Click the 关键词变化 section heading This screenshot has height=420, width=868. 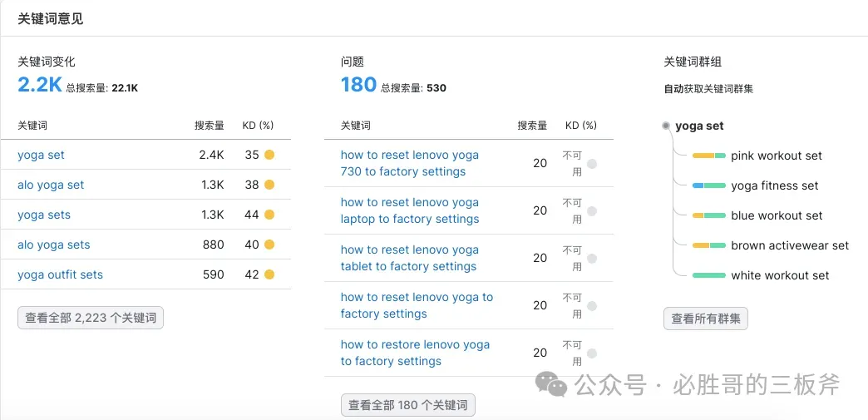(47, 62)
